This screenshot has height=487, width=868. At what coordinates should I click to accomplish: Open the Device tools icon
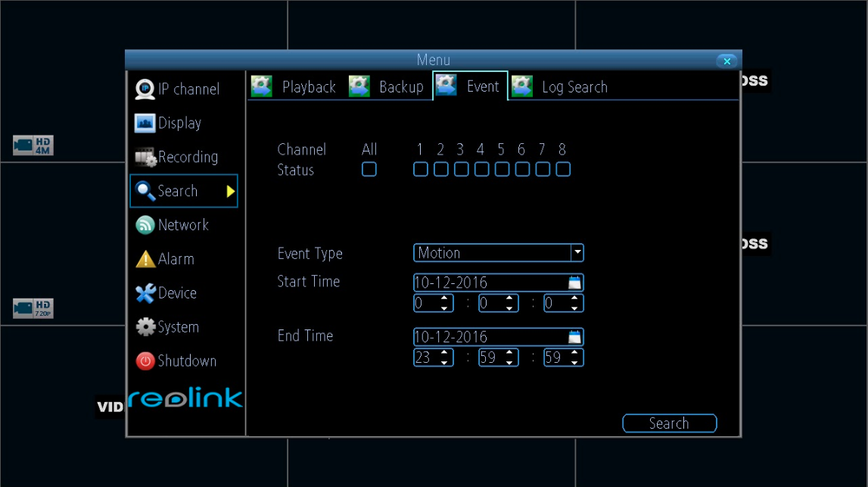pyautogui.click(x=145, y=292)
